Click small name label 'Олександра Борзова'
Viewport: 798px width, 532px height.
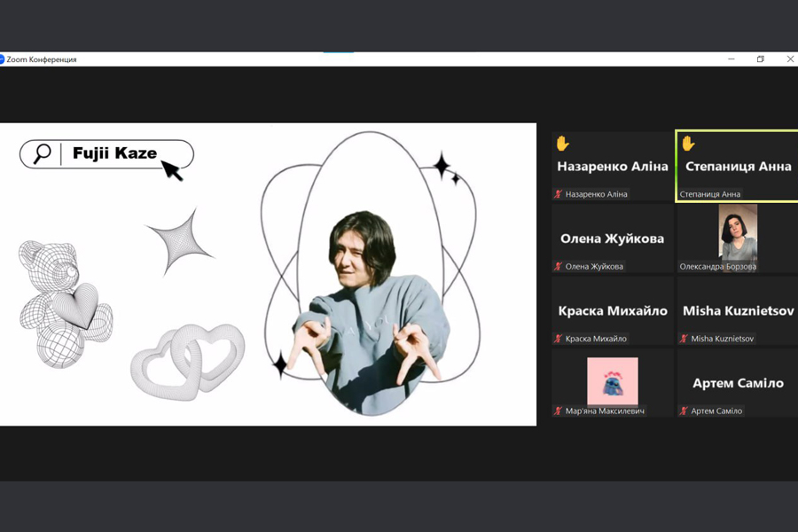718,266
